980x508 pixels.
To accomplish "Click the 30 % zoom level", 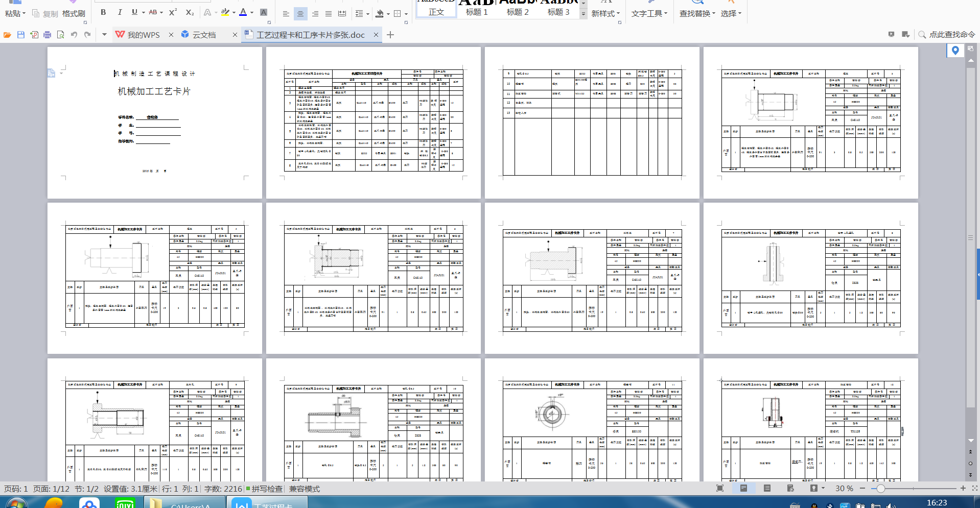I will (x=844, y=489).
